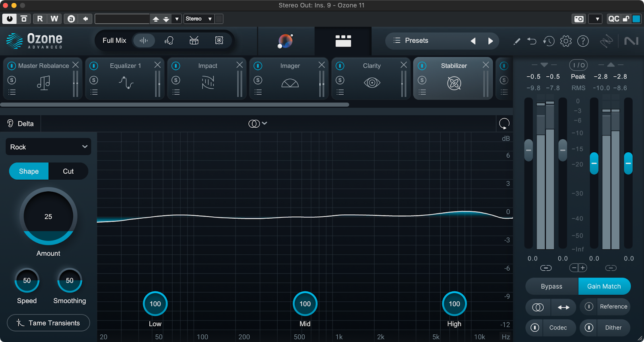Image resolution: width=644 pixels, height=342 pixels.
Task: Open the Master Assistant icon
Action: click(x=285, y=41)
